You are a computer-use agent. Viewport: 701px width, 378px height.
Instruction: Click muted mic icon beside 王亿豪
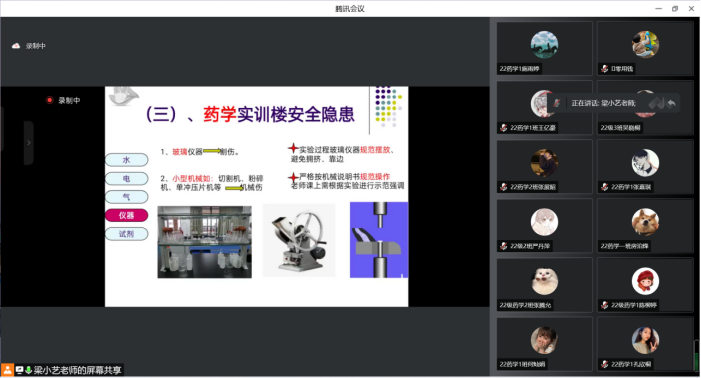click(503, 128)
